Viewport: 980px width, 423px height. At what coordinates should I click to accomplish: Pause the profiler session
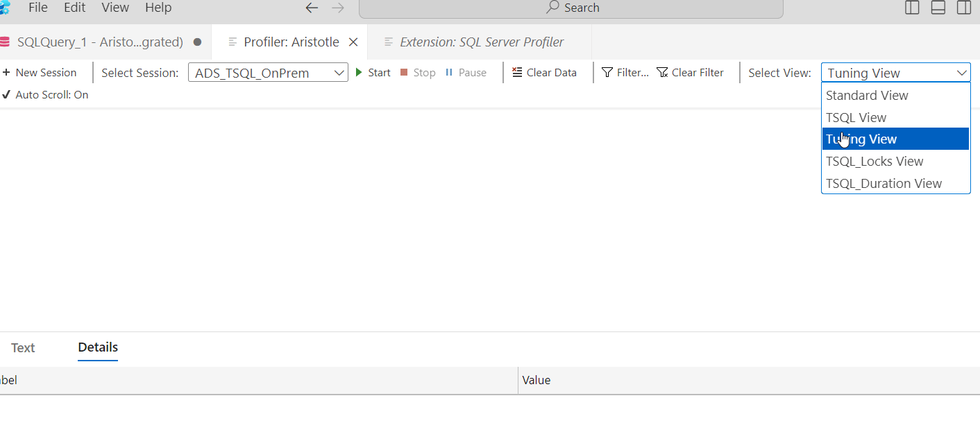point(466,73)
